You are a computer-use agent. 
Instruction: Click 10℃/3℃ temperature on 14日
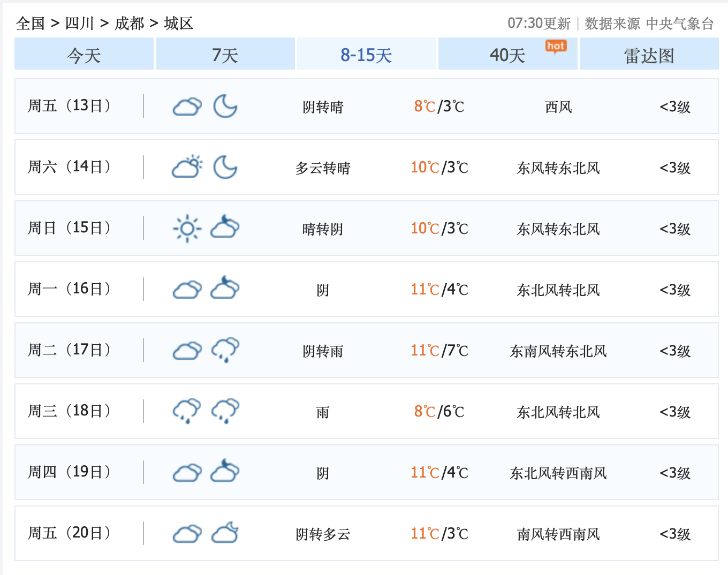[x=439, y=168]
